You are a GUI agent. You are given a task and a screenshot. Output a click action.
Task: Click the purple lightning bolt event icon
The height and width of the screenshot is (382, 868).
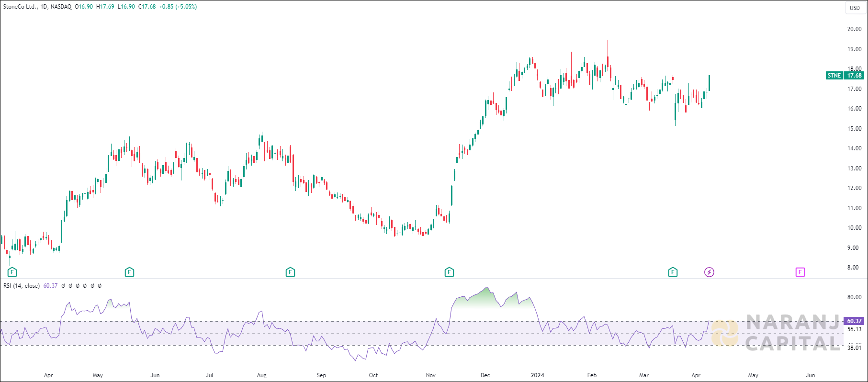[x=709, y=272]
